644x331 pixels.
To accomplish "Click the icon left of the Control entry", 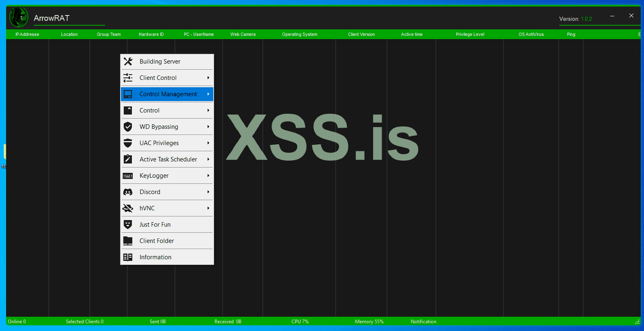I will pos(128,110).
